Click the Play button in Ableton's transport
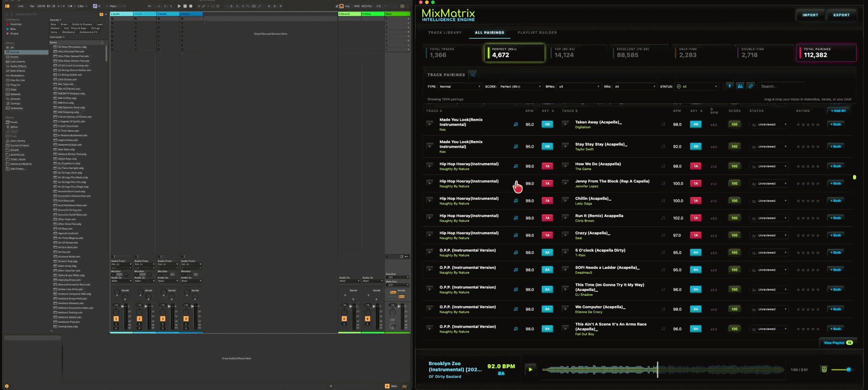Viewport: 868px width, 390px height. 179,6
